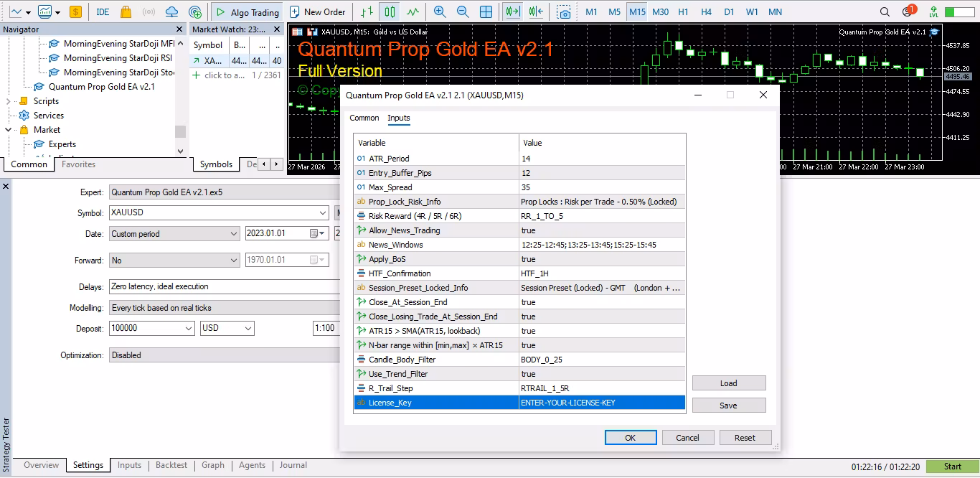Image resolution: width=980 pixels, height=478 pixels.
Task: Select the D1 timeframe
Action: pos(729,12)
